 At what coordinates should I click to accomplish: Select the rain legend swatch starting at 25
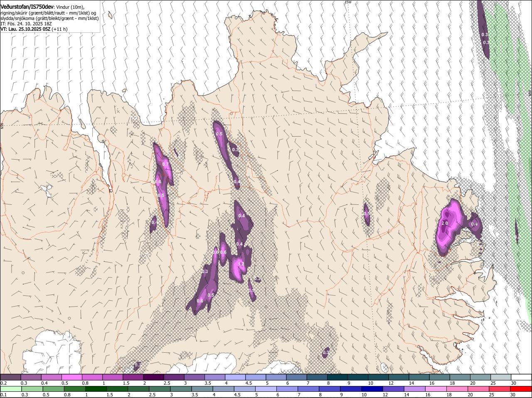[x=500, y=389]
